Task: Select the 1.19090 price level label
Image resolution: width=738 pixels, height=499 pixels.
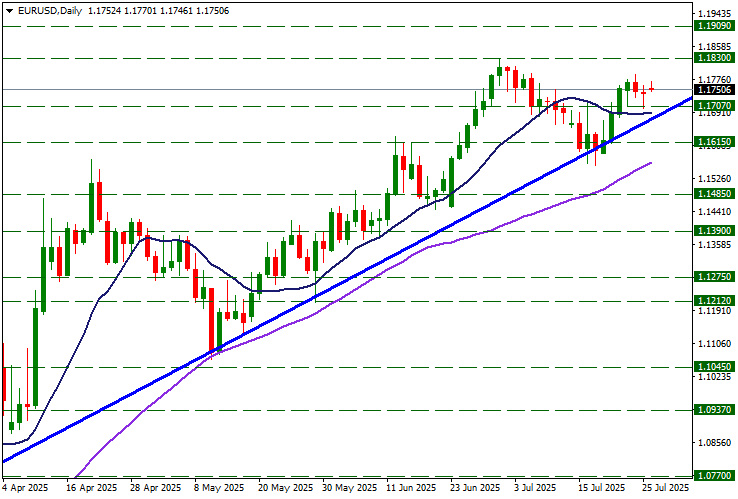Action: coord(714,26)
